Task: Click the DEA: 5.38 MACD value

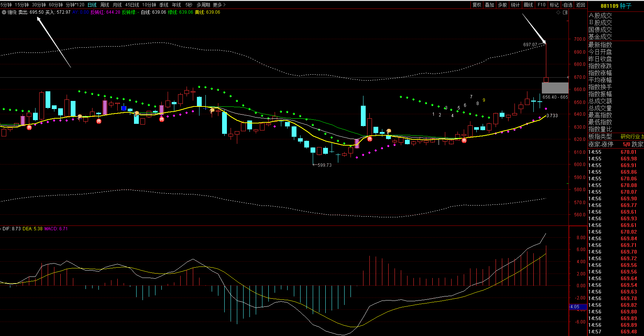Action: (33, 229)
